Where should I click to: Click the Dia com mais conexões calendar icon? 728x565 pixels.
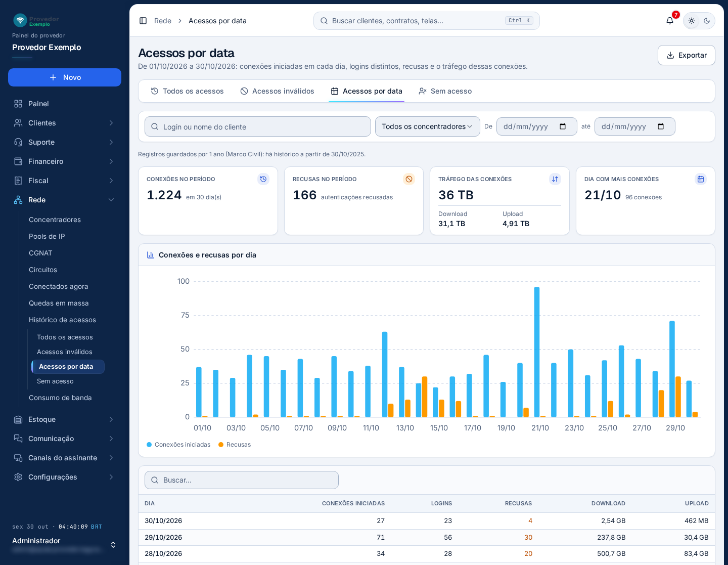701,179
